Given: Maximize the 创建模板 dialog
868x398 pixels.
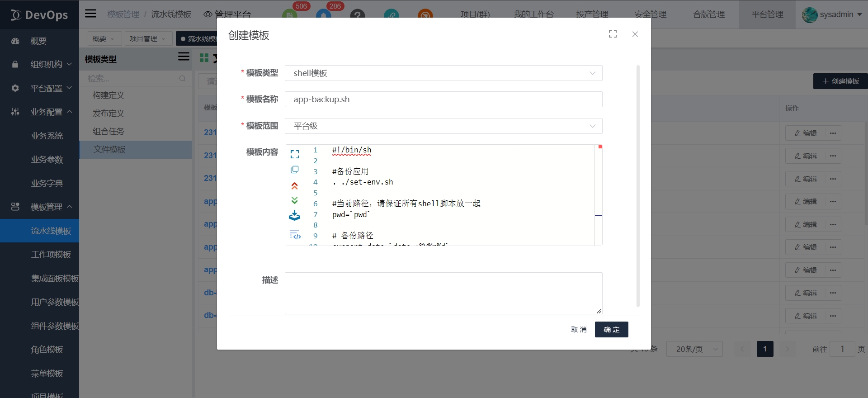Looking at the screenshot, I should tap(613, 34).
